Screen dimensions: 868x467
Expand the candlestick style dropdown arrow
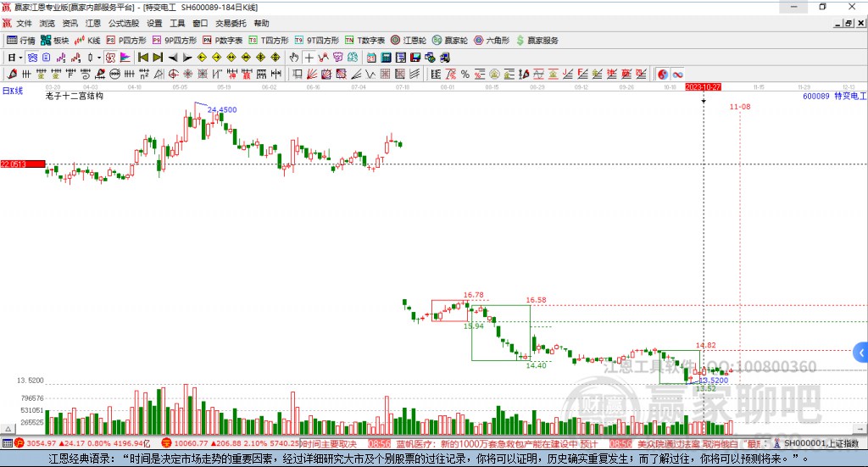(99, 58)
